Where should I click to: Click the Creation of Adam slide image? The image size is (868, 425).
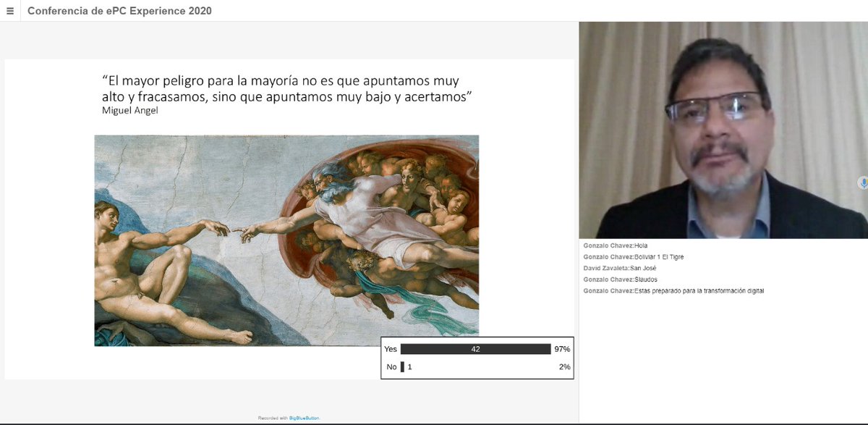click(286, 240)
